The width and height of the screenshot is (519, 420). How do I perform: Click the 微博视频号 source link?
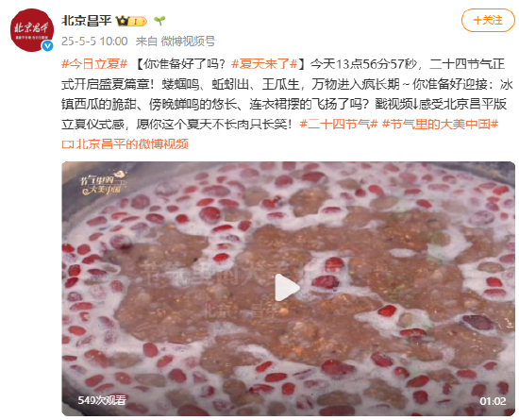(x=188, y=42)
